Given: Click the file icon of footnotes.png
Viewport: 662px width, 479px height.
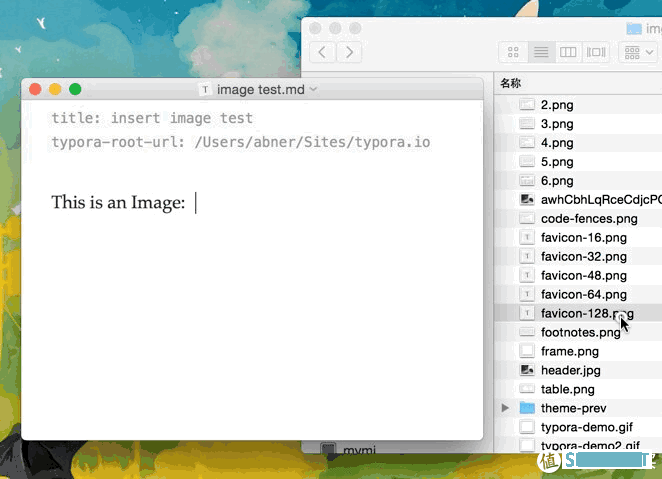Looking at the screenshot, I should [x=527, y=332].
